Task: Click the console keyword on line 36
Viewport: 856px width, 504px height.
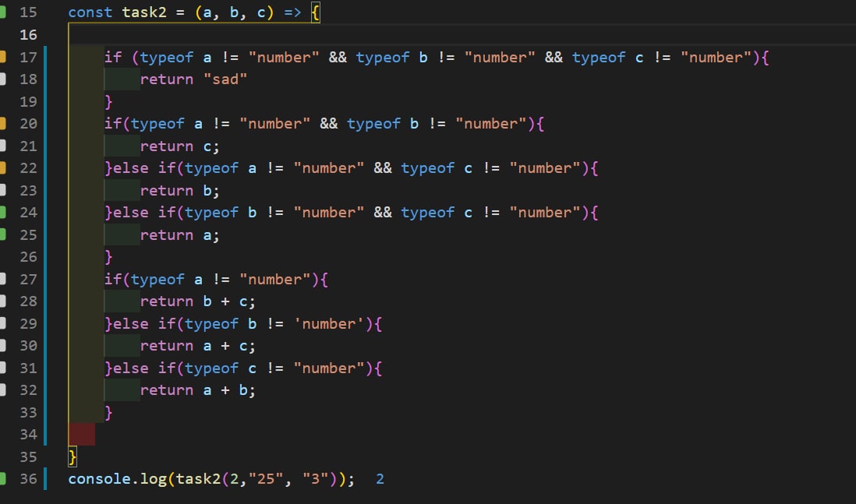Action: [x=99, y=479]
